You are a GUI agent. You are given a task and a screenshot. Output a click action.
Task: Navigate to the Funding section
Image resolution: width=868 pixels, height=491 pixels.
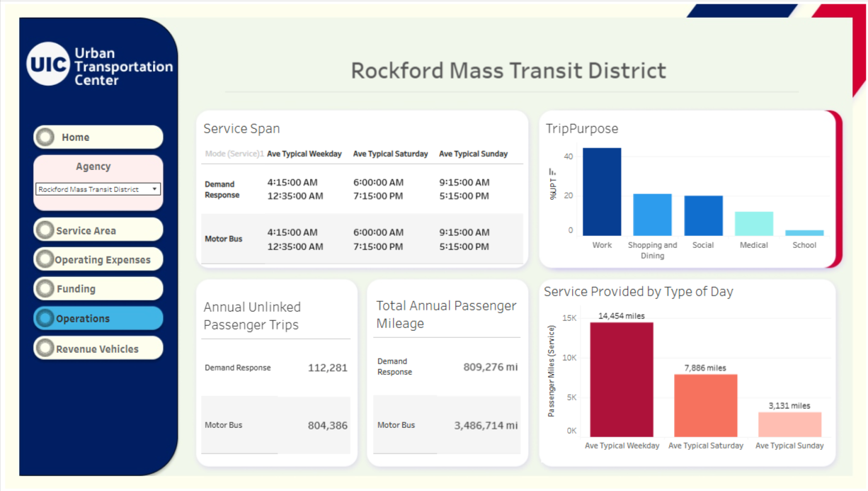[x=76, y=289]
